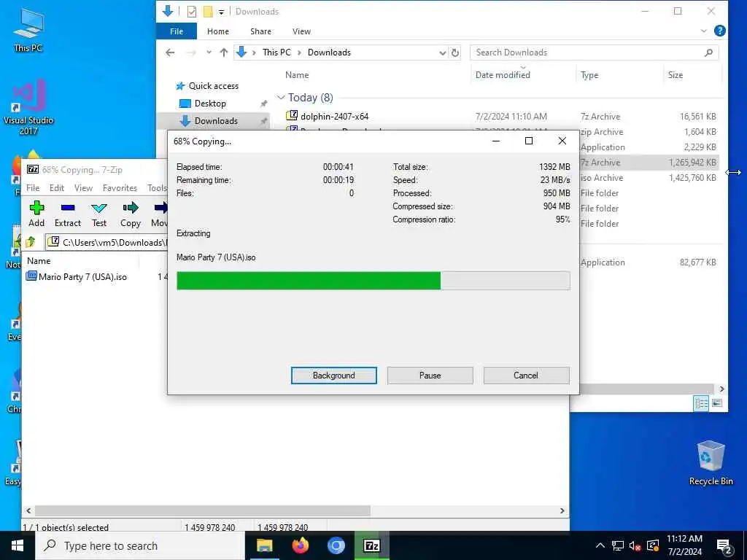
Task: Click This PC in the address breadcrumb
Action: pos(276,52)
